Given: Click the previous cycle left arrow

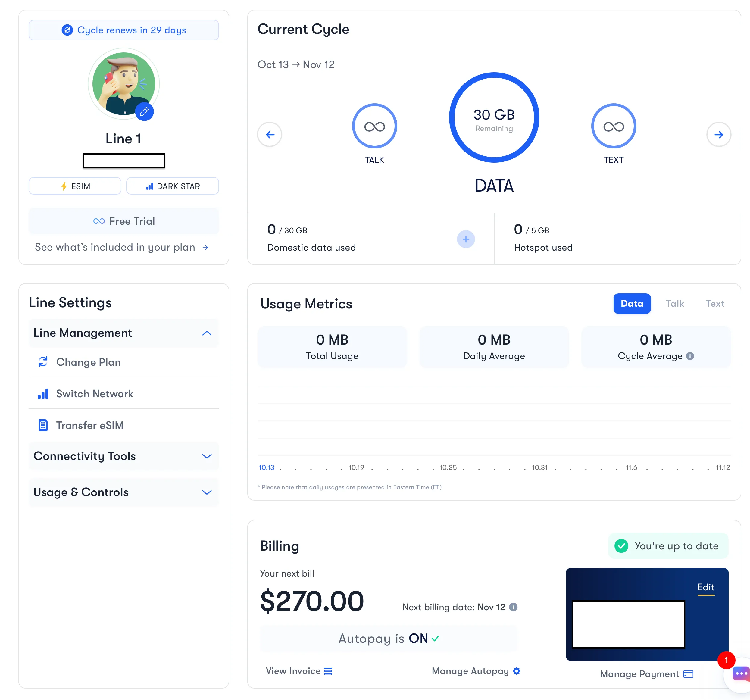Looking at the screenshot, I should pyautogui.click(x=270, y=134).
